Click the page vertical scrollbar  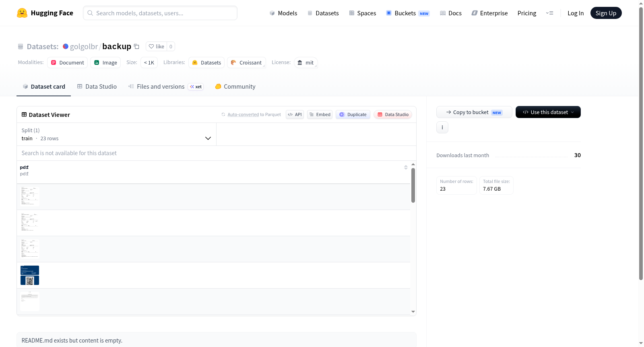point(641,143)
